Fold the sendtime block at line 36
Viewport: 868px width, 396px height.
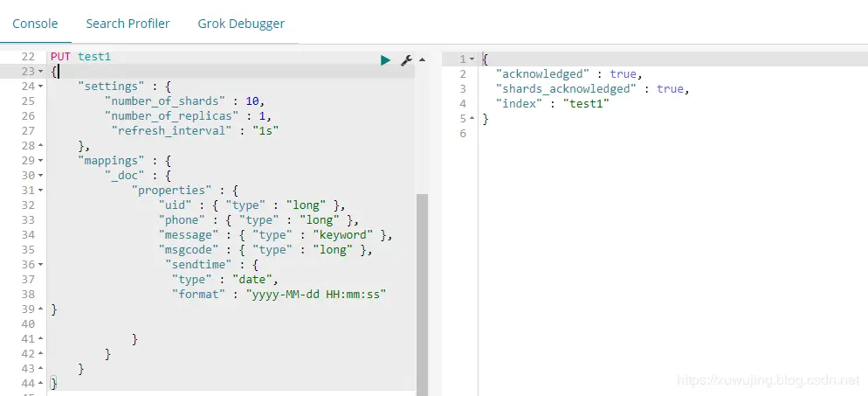[41, 265]
